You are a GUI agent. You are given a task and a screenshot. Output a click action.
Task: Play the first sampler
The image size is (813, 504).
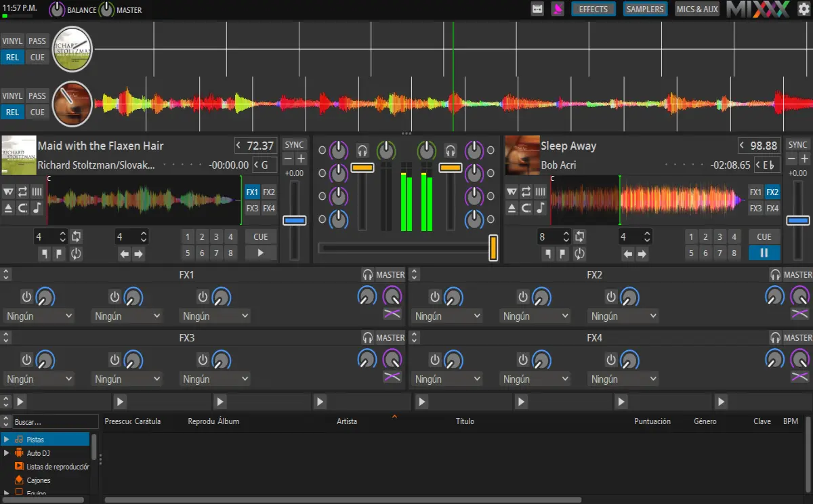[20, 402]
